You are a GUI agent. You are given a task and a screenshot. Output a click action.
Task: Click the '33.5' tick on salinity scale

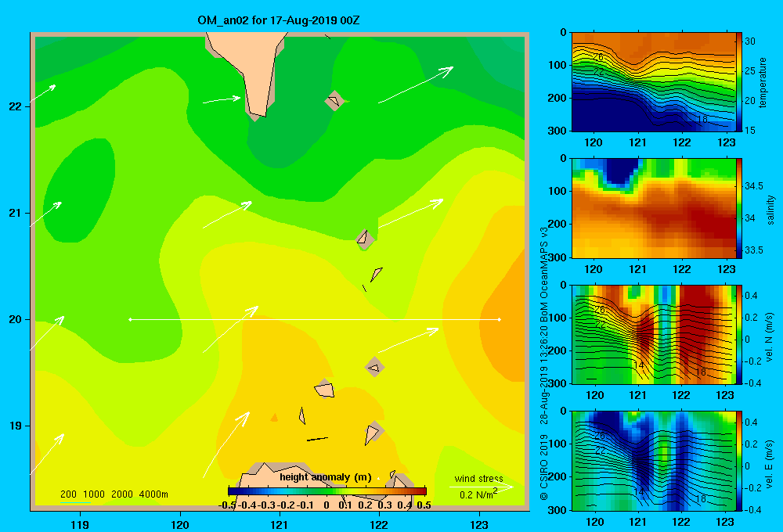tap(754, 250)
